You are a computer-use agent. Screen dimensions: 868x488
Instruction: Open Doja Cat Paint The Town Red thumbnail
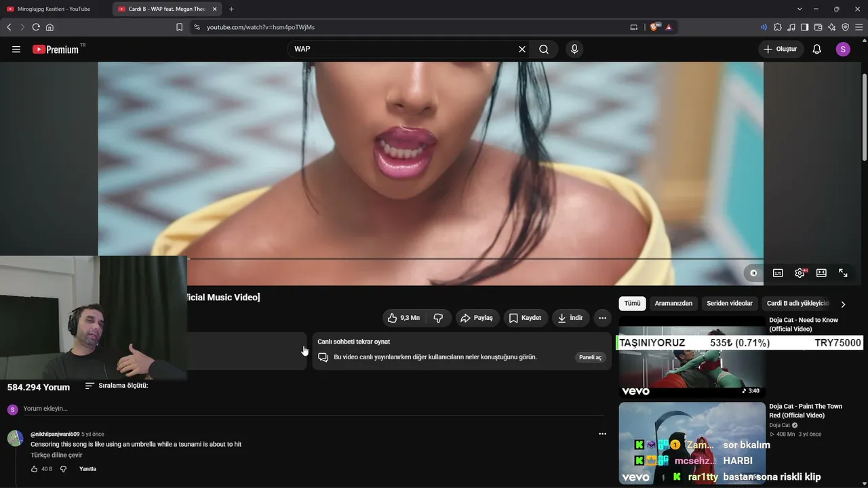(x=692, y=443)
